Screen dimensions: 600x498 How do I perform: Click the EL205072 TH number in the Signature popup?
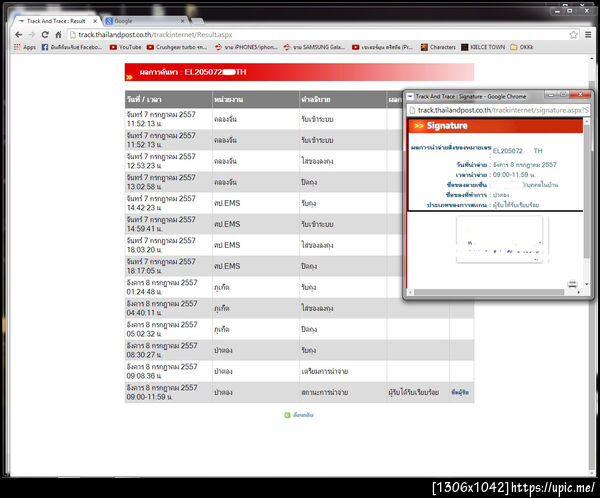(x=517, y=151)
